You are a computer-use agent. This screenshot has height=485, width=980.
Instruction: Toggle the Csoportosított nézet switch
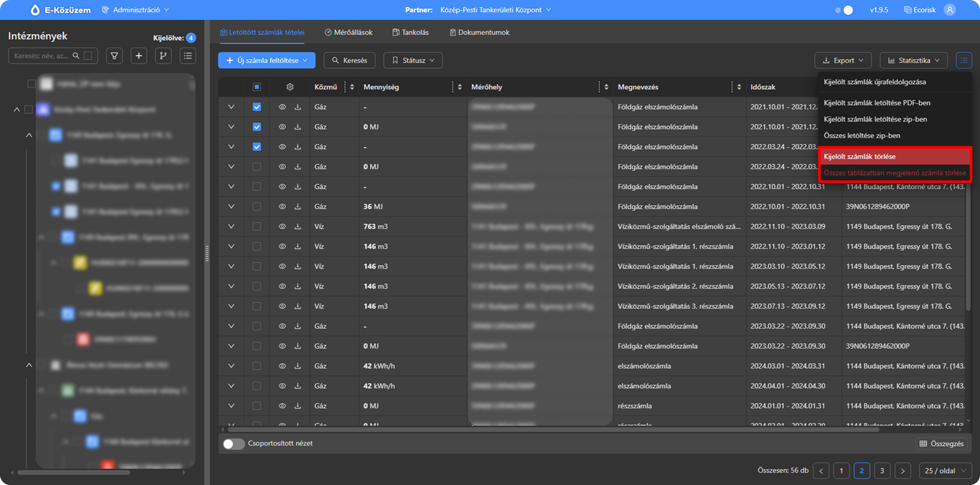coord(233,444)
